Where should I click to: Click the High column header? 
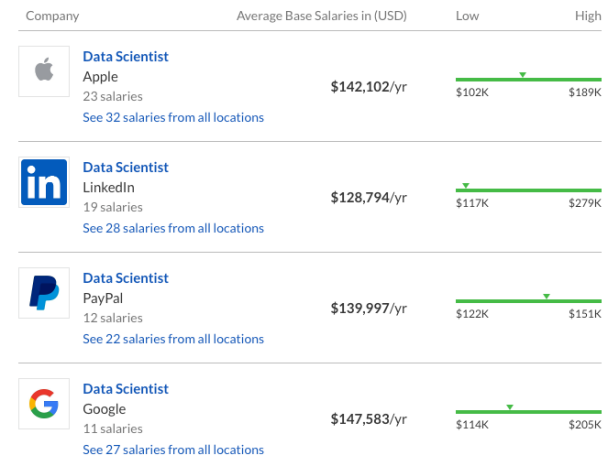tap(588, 16)
